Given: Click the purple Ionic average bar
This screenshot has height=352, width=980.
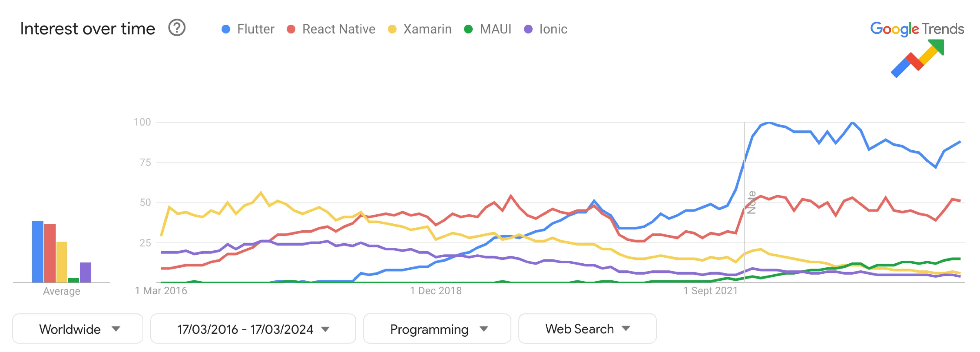Looking at the screenshot, I should (x=86, y=272).
